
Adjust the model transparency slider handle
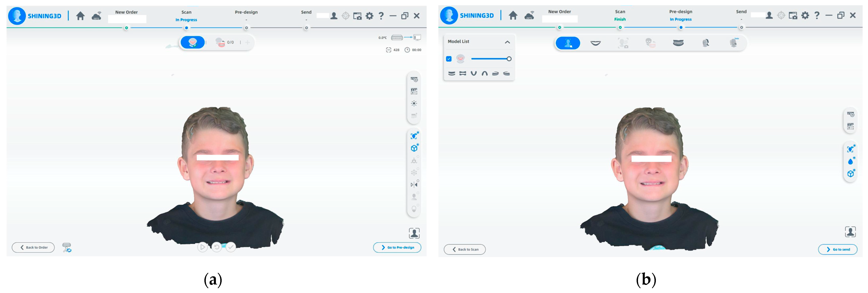pos(509,59)
